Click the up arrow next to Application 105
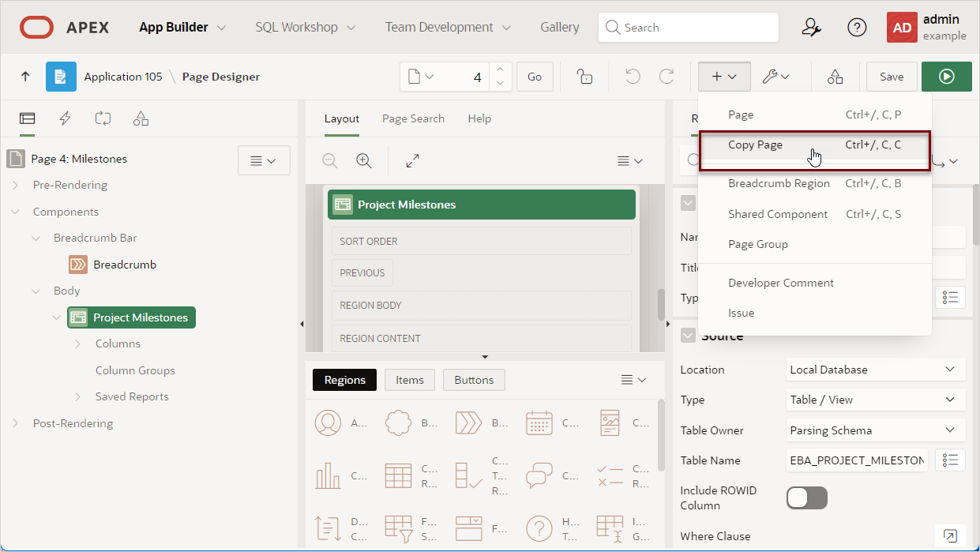Screen dimensions: 980x552 pos(25,77)
